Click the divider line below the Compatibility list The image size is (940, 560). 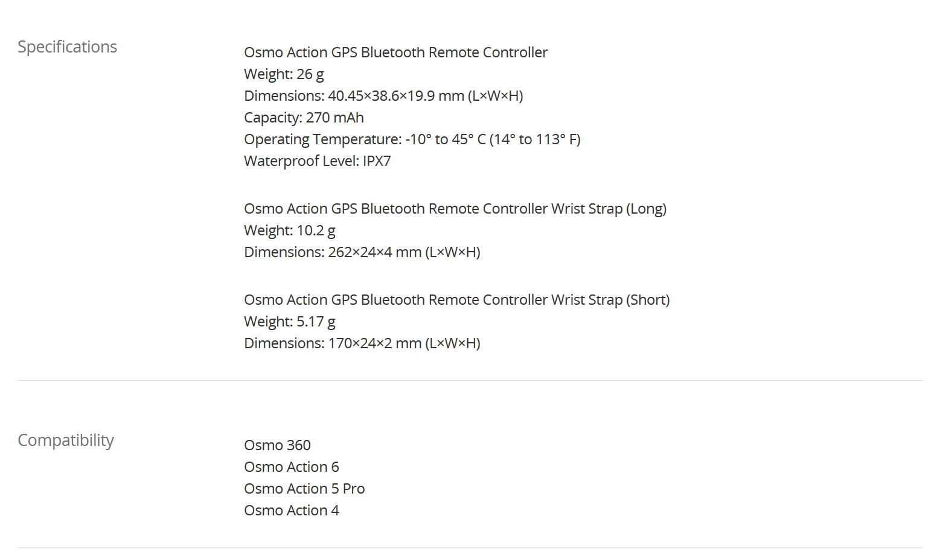pos(470,547)
